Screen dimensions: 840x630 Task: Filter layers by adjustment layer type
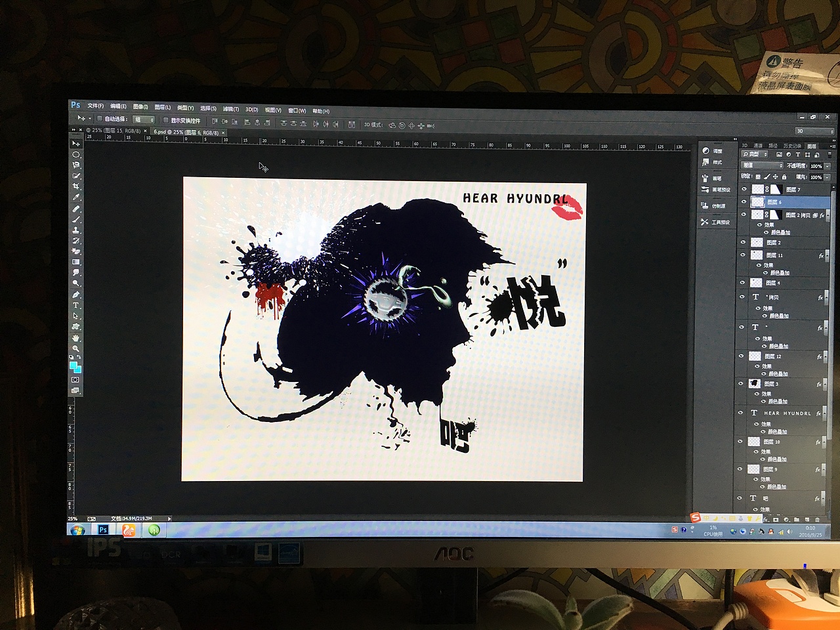788,155
